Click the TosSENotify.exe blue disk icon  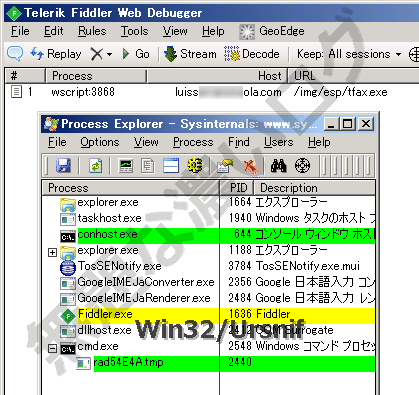(x=68, y=268)
